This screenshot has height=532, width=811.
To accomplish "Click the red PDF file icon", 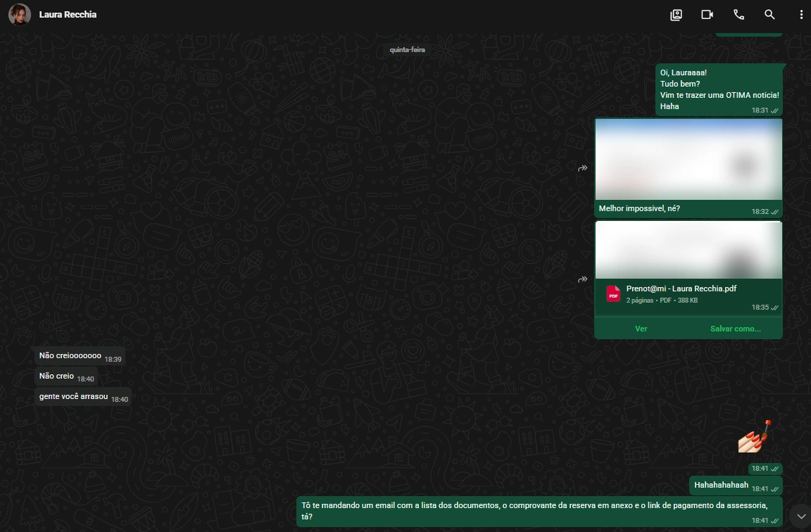I will (x=613, y=293).
